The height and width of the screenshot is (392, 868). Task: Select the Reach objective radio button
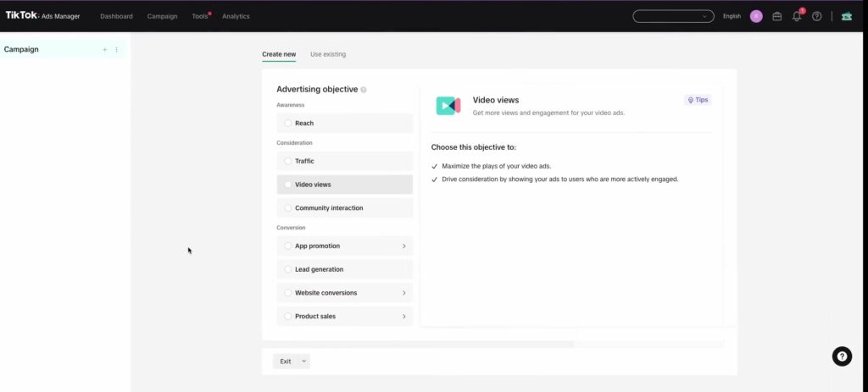point(288,124)
